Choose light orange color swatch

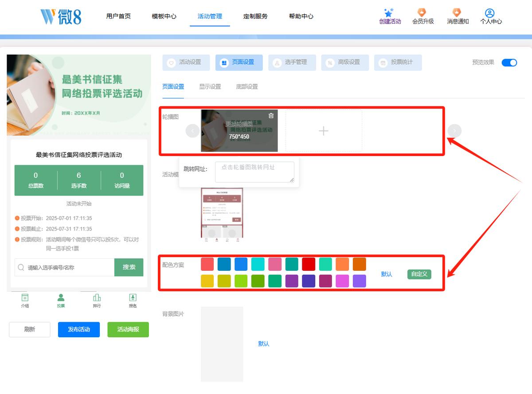tap(342, 264)
